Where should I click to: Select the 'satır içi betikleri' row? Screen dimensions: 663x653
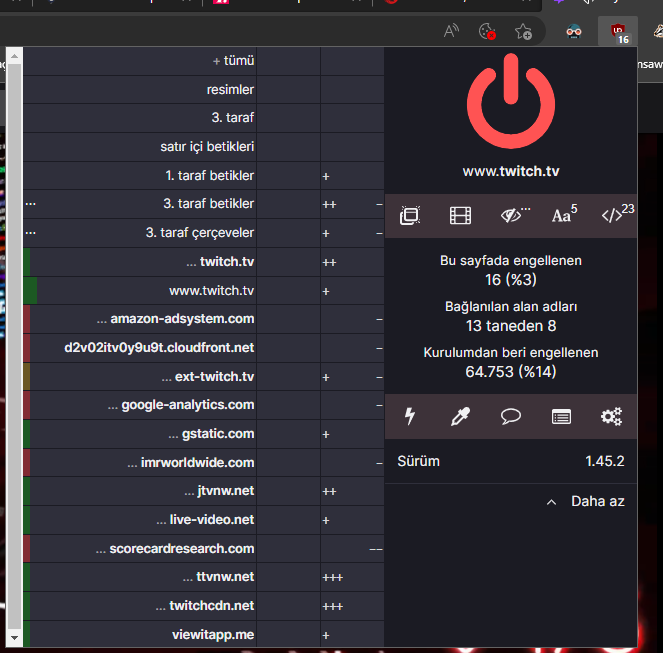tap(140, 147)
